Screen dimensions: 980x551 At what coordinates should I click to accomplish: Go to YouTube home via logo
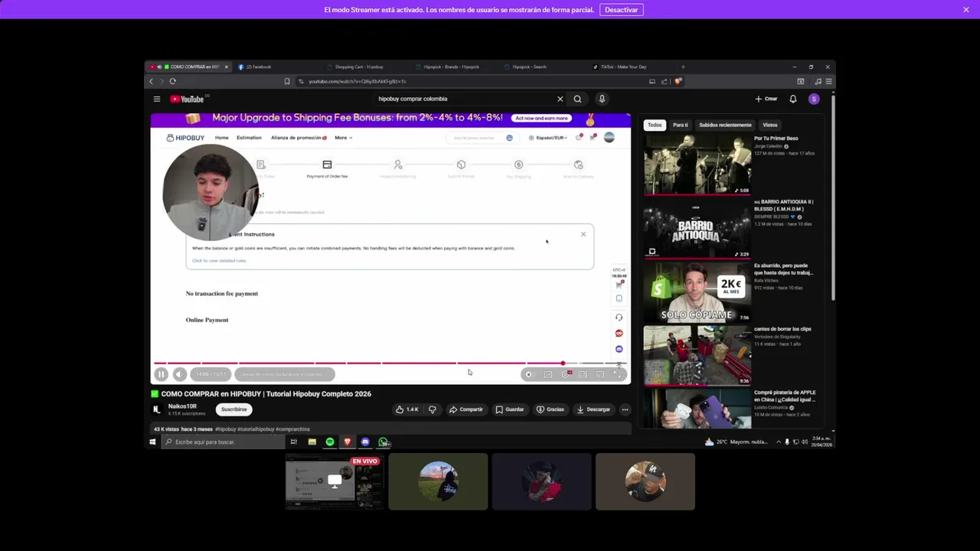[x=187, y=99]
